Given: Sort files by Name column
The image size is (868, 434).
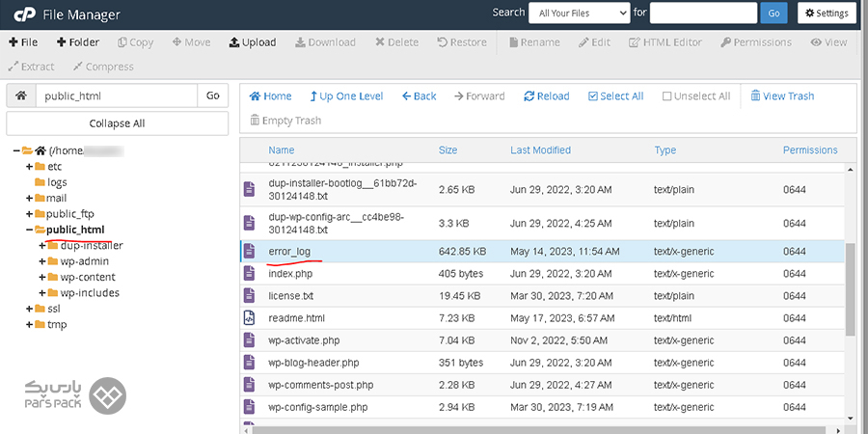Looking at the screenshot, I should coord(282,150).
